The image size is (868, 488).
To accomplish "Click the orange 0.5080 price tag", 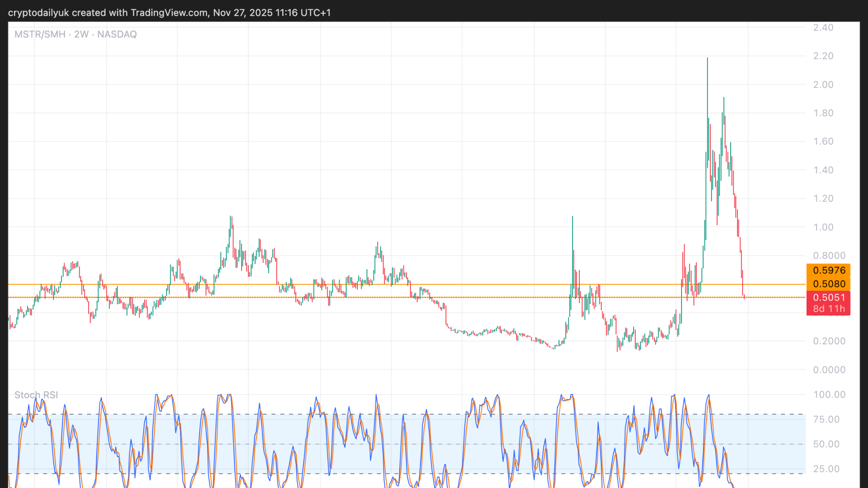I will coord(829,284).
